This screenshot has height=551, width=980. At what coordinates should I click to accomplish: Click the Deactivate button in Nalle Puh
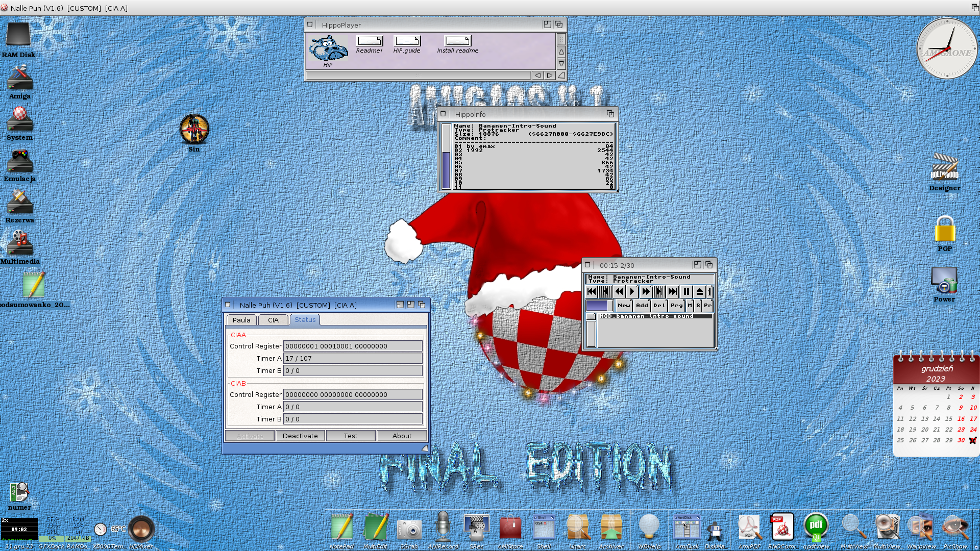(x=300, y=436)
